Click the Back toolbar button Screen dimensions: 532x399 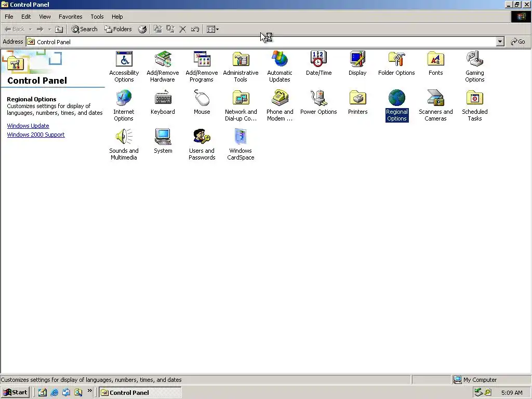click(14, 29)
